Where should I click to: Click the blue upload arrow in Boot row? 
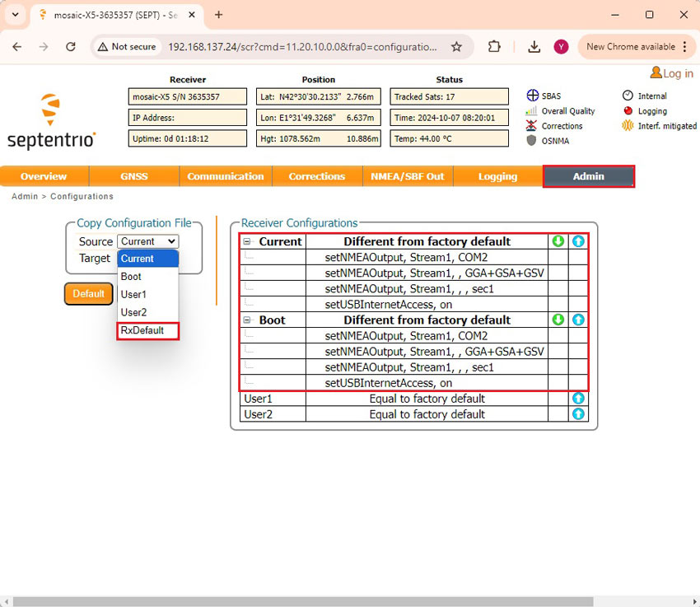click(x=578, y=320)
